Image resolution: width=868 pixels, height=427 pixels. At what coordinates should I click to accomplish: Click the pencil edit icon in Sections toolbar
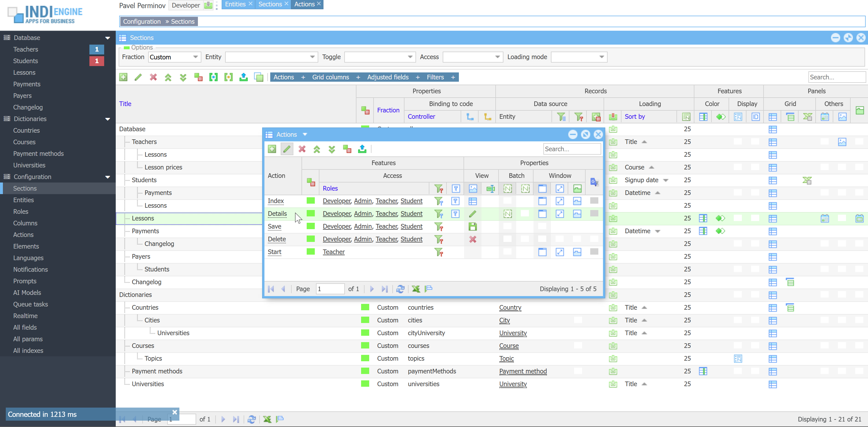138,77
